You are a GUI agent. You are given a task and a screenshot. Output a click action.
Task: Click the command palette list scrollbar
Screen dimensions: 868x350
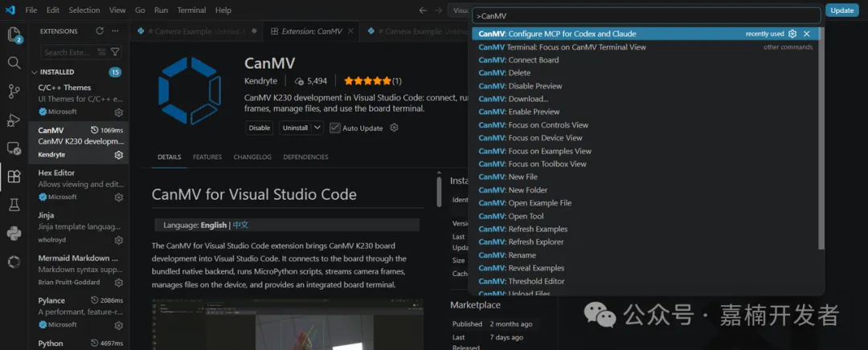pos(821,139)
